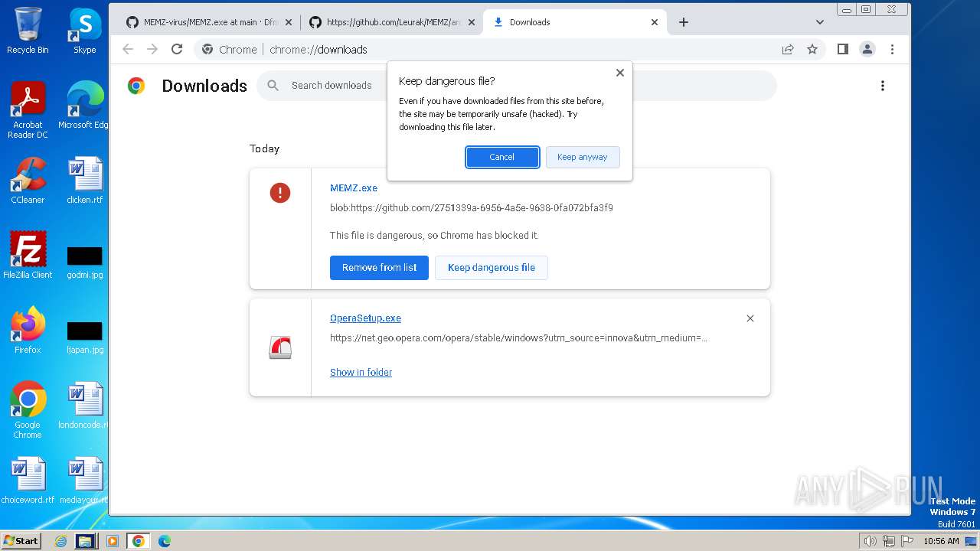Go forward in browser history
This screenshot has height=551, width=980.
[x=152, y=49]
